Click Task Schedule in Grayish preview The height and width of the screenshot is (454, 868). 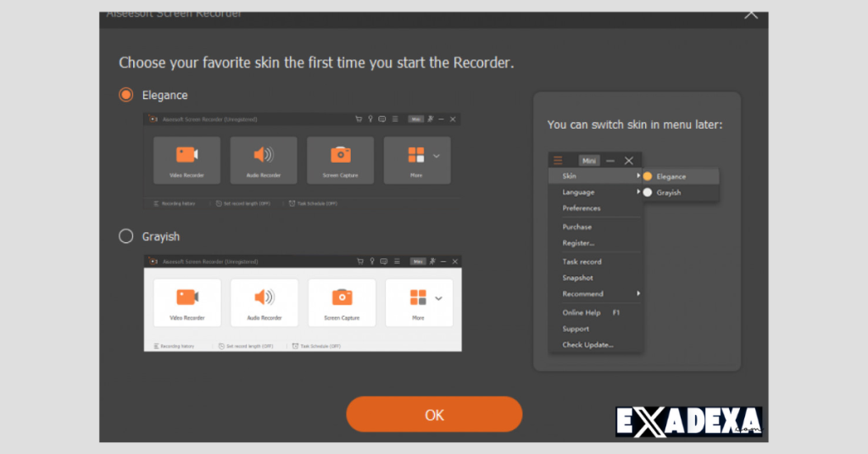(x=316, y=346)
